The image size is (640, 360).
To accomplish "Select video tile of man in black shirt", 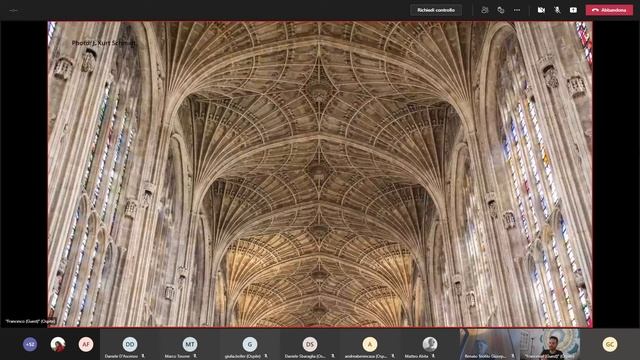I will click(550, 344).
